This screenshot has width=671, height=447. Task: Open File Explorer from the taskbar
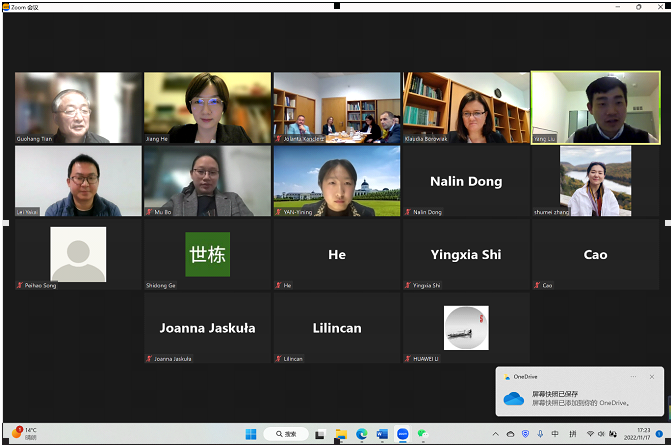341,434
